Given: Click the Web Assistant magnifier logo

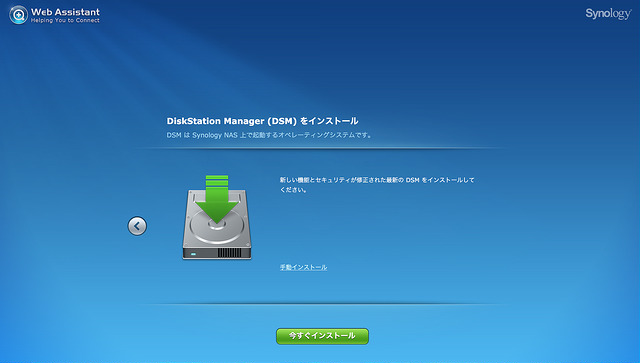Looking at the screenshot, I should [x=18, y=15].
